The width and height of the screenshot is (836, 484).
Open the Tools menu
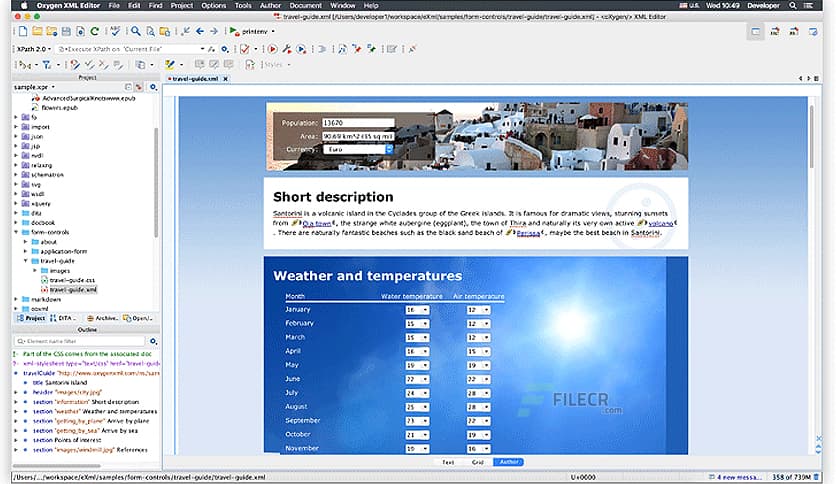(243, 5)
